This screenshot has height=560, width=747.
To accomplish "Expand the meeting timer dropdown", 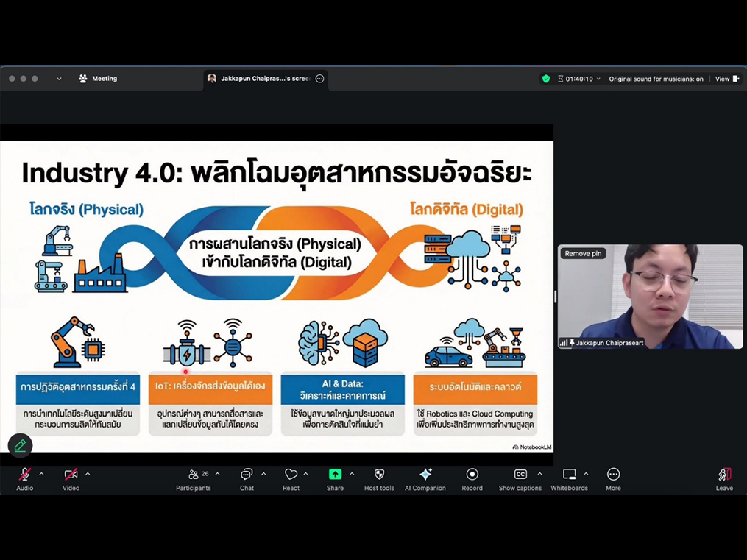I will 598,79.
